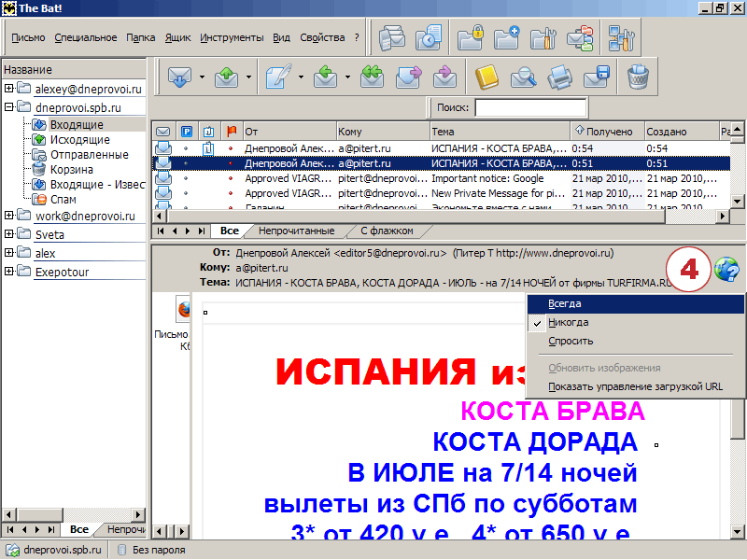Click the reply to all envelope icon
This screenshot has width=747, height=560.
(373, 77)
